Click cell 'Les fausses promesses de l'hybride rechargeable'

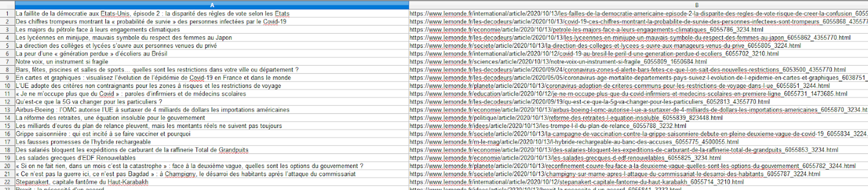click(x=212, y=142)
